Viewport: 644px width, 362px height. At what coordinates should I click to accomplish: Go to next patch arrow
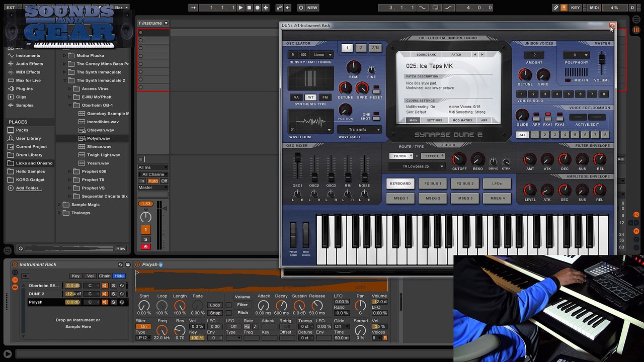[482, 54]
